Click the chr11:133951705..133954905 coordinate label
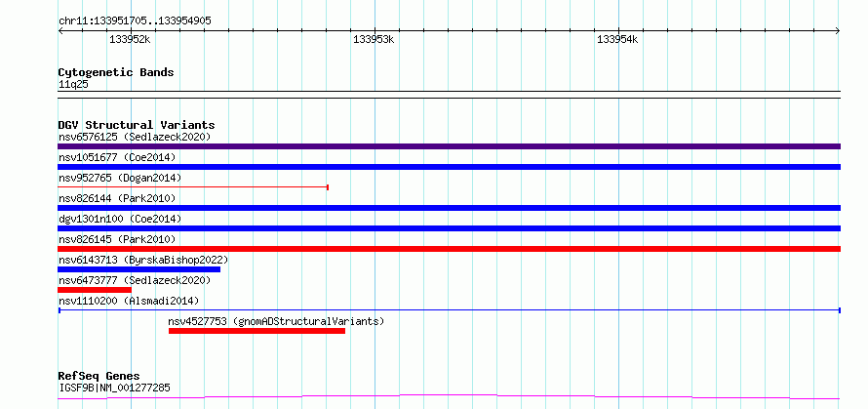The height and width of the screenshot is (409, 868). tap(135, 21)
